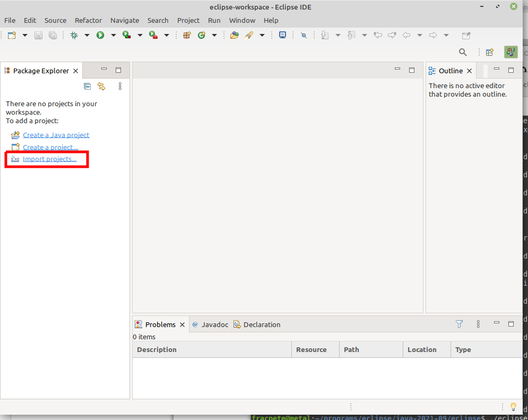Switch to the Declaration tab
528x420 pixels.
[257, 324]
